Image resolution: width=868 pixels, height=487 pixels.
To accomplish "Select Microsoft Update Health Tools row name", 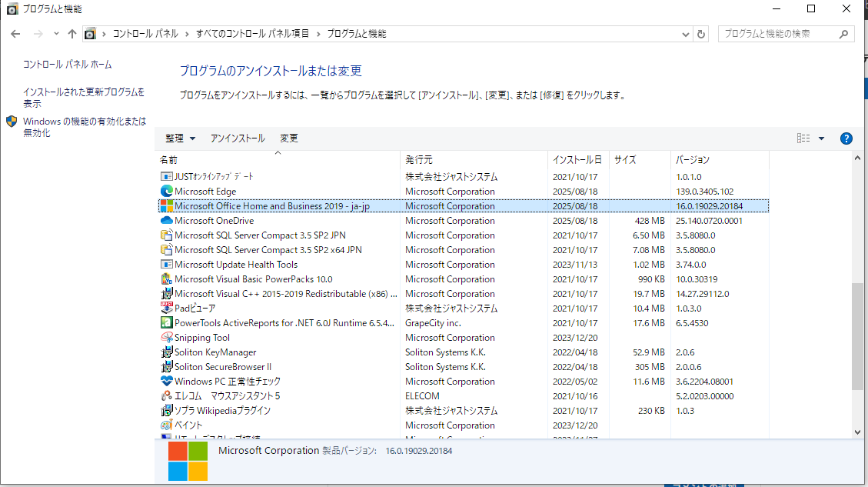I will pos(236,265).
